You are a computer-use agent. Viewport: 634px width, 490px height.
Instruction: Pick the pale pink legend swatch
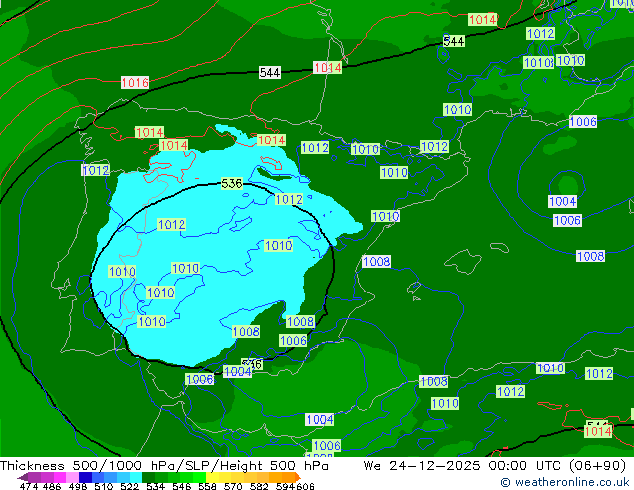pos(72,477)
